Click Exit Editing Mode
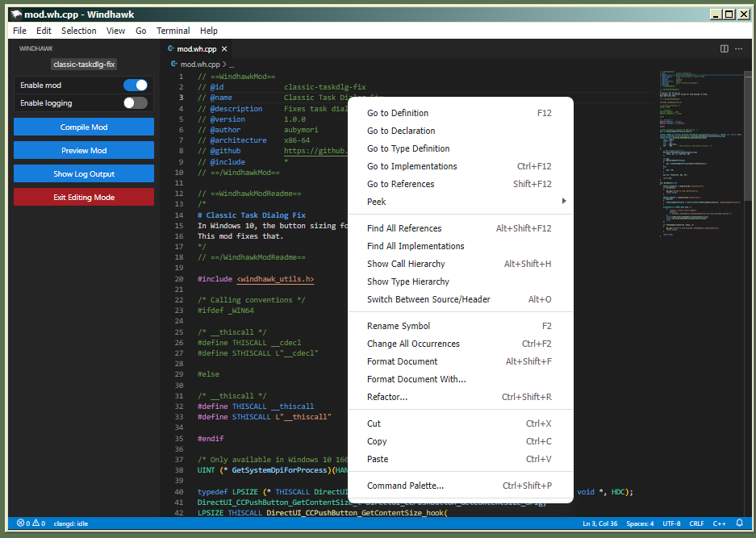The height and width of the screenshot is (538, 756). click(83, 195)
